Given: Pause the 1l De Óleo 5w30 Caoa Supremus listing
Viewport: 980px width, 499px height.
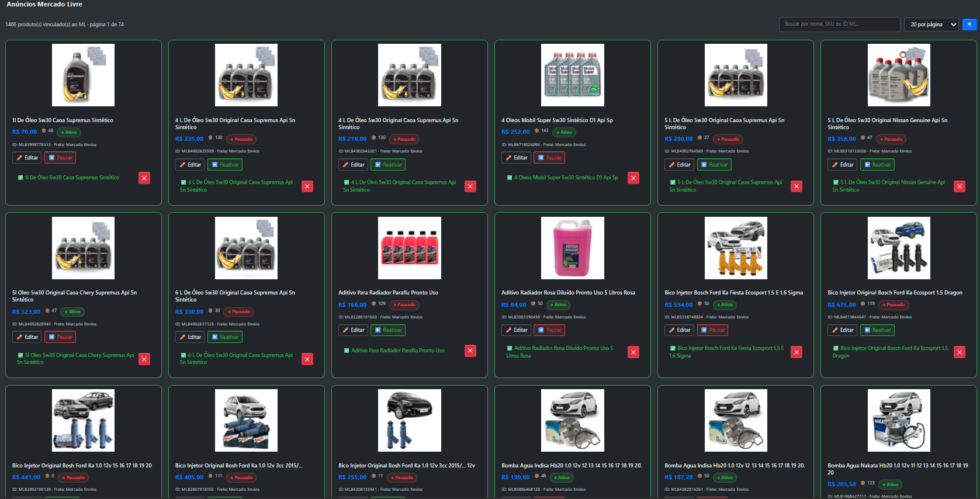Looking at the screenshot, I should 61,158.
